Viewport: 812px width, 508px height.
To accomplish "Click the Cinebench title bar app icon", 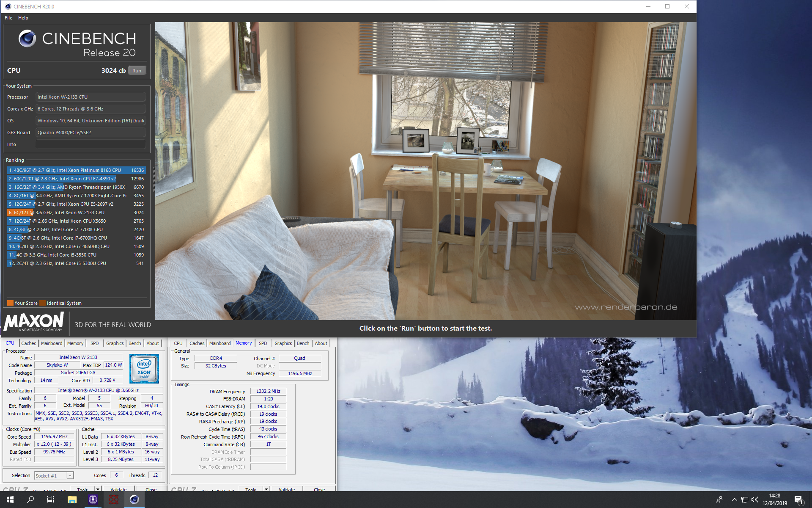I will click(x=8, y=6).
